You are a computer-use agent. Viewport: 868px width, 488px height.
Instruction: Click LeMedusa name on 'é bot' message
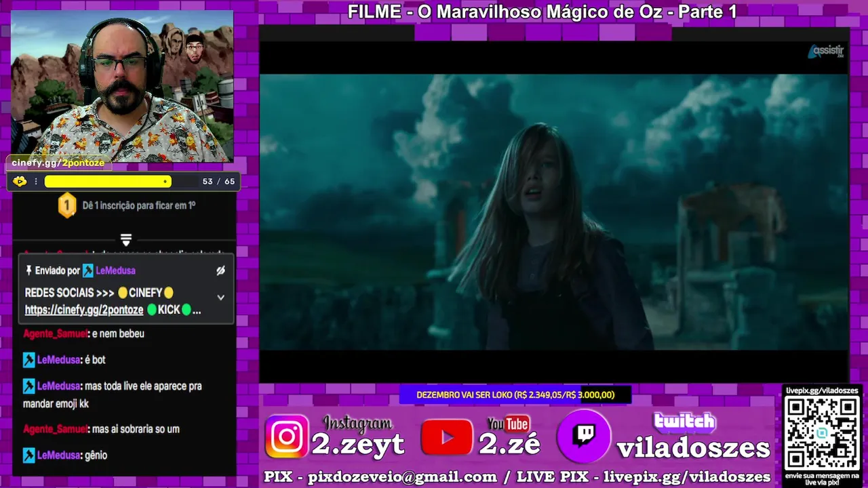(59, 360)
